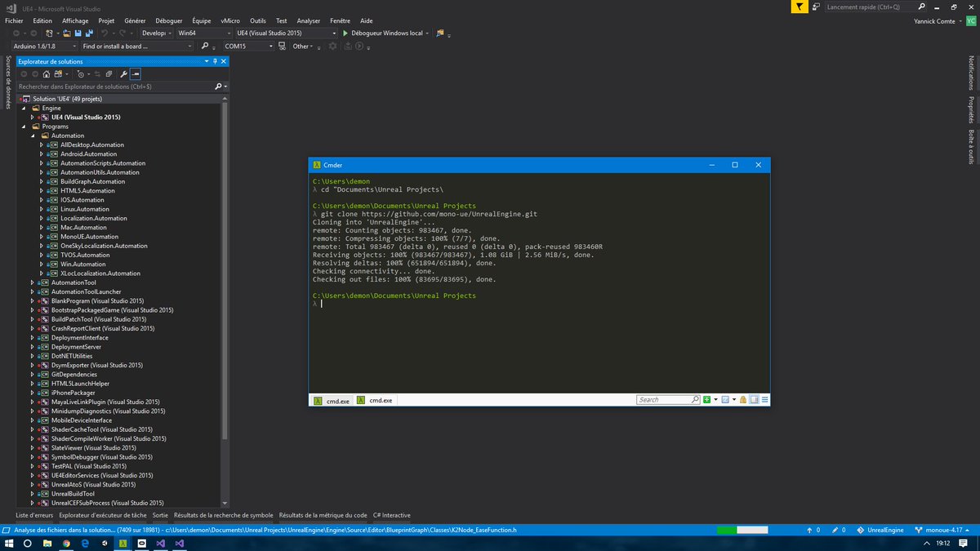Open Edge browser from the taskbar
980x551 pixels.
85,544
